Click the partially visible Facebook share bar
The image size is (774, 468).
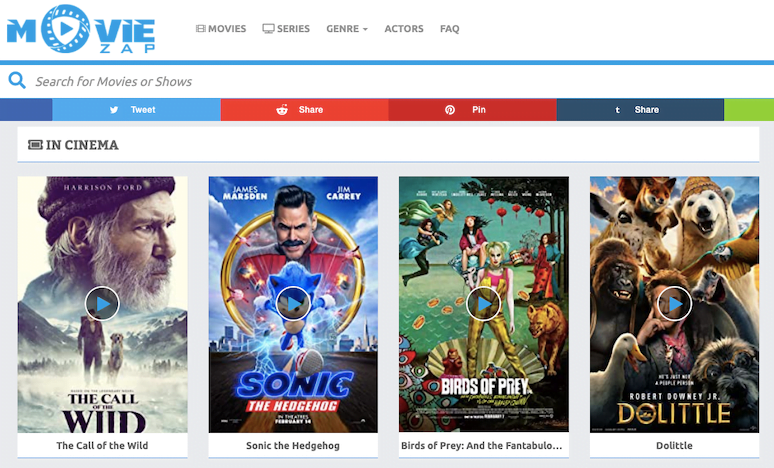pos(26,110)
